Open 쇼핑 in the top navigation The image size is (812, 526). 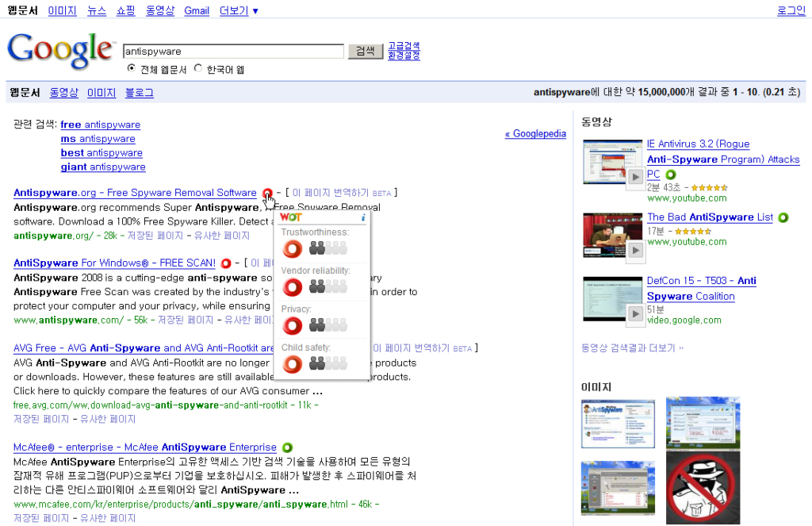click(126, 11)
